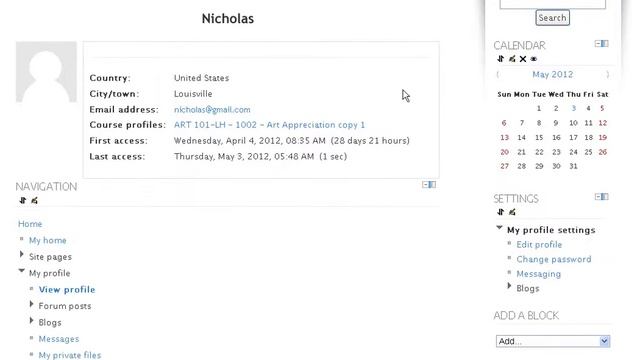Open Messaging settings link

(x=538, y=274)
